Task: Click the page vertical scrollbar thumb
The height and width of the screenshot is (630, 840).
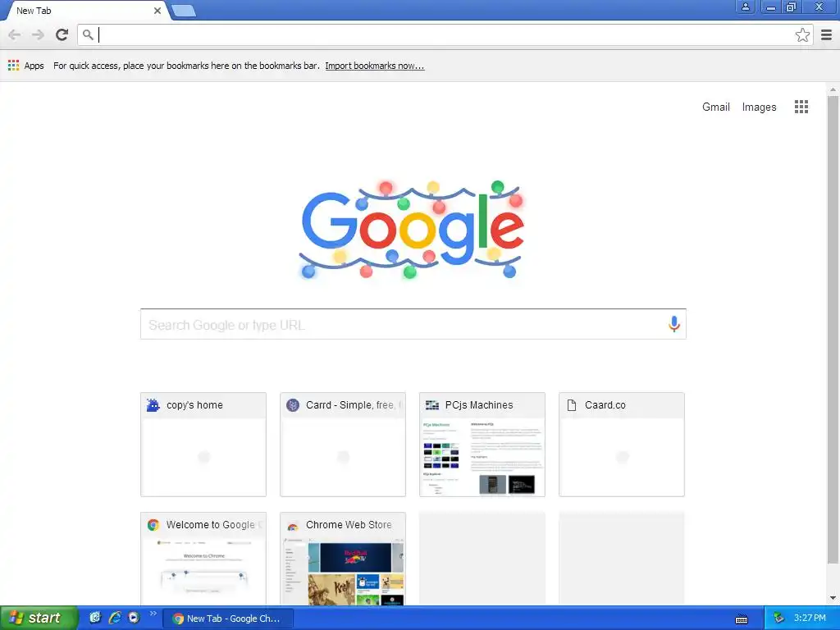Action: [833, 330]
